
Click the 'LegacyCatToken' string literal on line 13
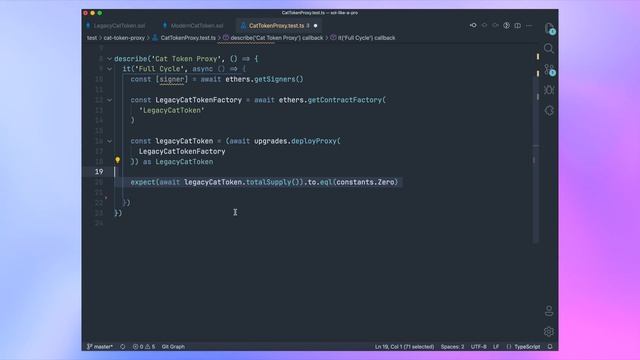click(x=172, y=110)
